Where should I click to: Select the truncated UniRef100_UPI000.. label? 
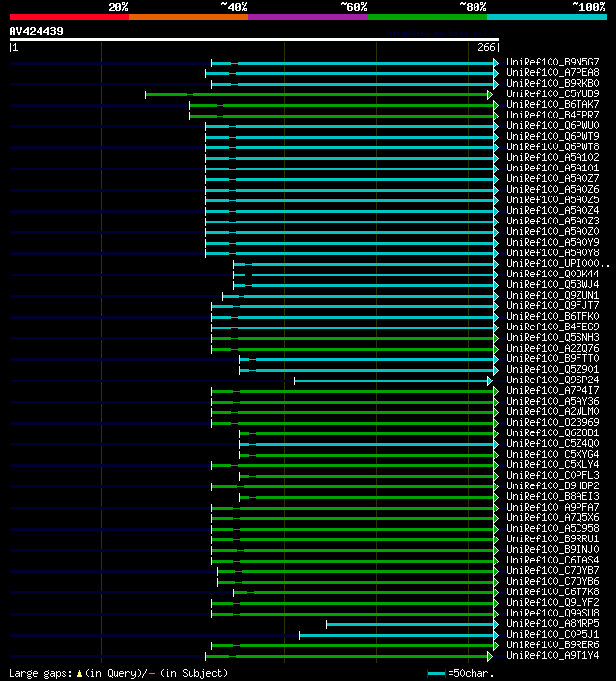558,263
